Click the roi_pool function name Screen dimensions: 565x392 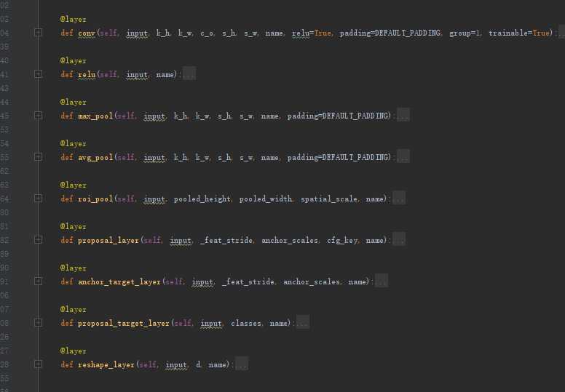click(95, 199)
